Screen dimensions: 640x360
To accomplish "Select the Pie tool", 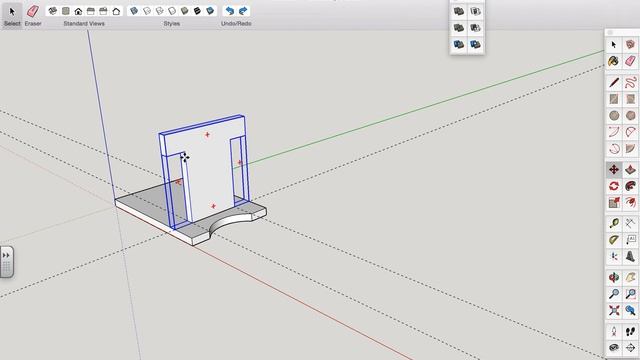I will tap(630, 149).
